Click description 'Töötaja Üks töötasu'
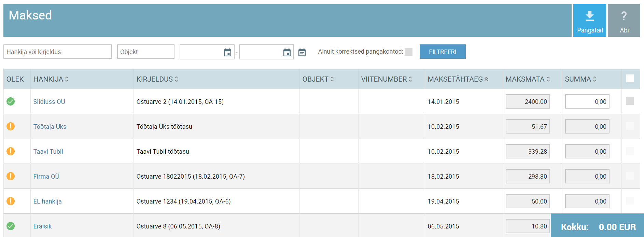 tap(164, 127)
